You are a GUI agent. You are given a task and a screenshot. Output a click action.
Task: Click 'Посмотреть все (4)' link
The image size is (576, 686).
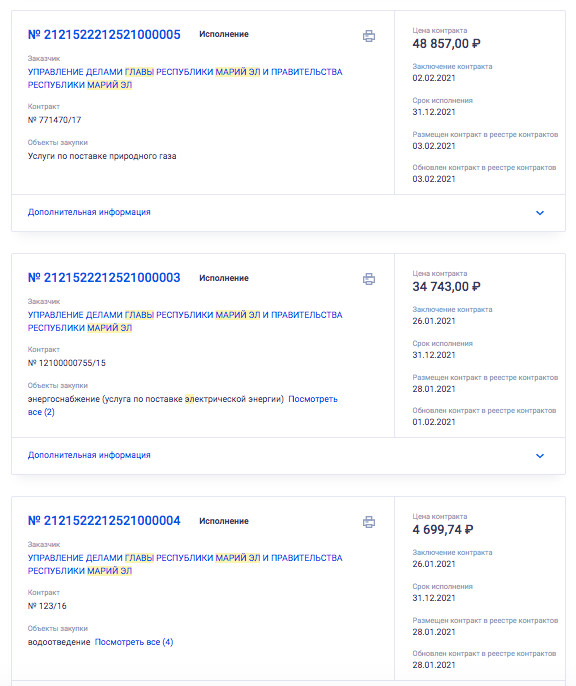click(x=134, y=642)
